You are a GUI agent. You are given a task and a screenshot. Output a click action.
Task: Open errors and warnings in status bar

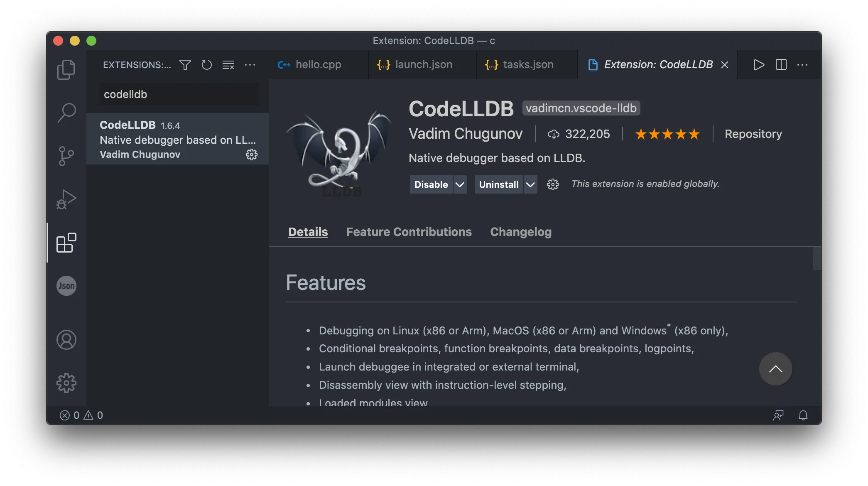(x=81, y=415)
